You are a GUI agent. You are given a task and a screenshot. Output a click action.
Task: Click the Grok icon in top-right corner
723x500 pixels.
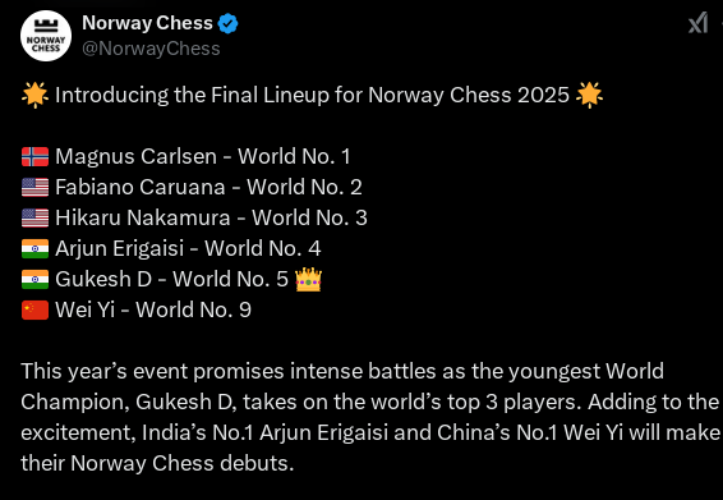click(x=697, y=24)
